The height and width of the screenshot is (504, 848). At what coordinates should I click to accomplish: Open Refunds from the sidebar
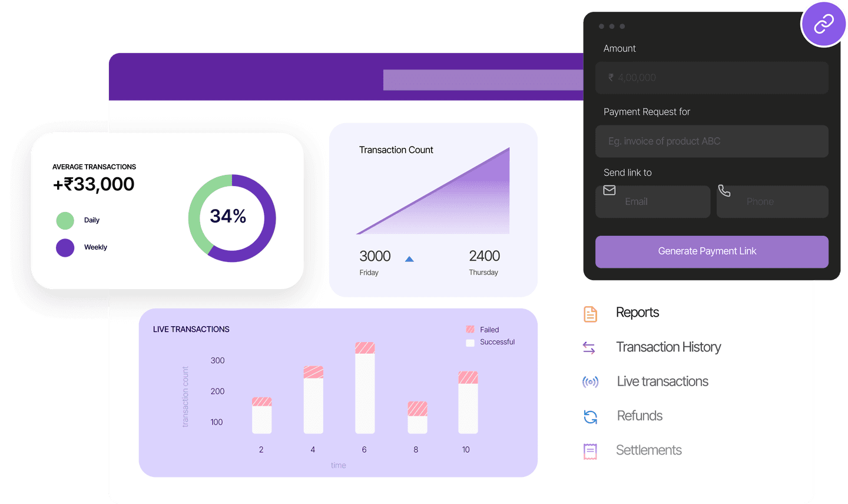point(639,416)
